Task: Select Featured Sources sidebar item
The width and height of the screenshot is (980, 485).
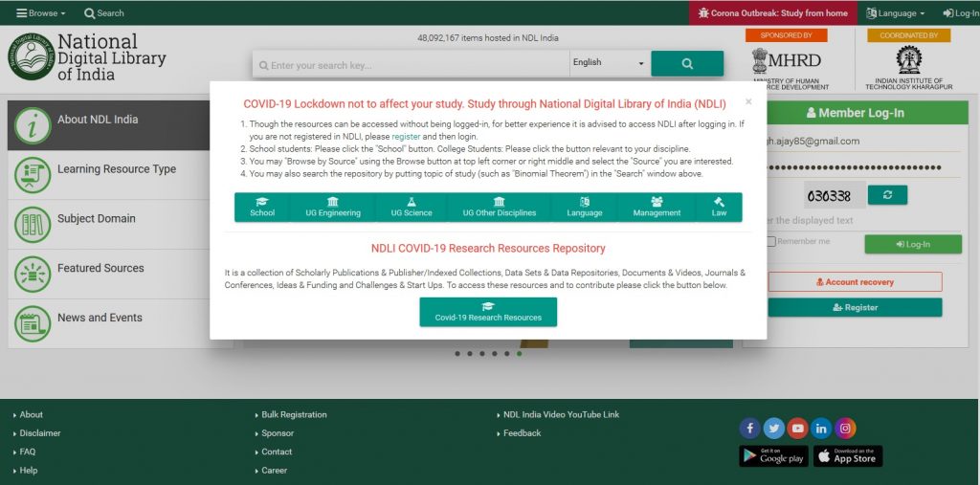Action: point(109,274)
